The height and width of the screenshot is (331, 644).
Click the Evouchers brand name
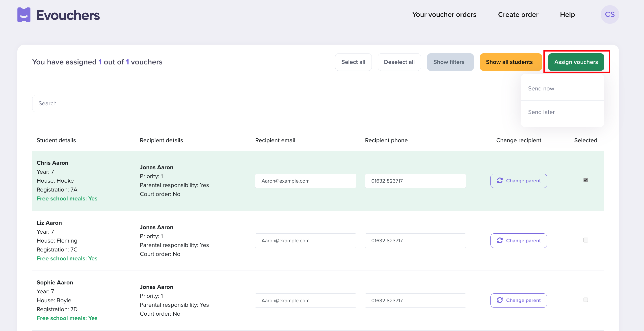68,15
